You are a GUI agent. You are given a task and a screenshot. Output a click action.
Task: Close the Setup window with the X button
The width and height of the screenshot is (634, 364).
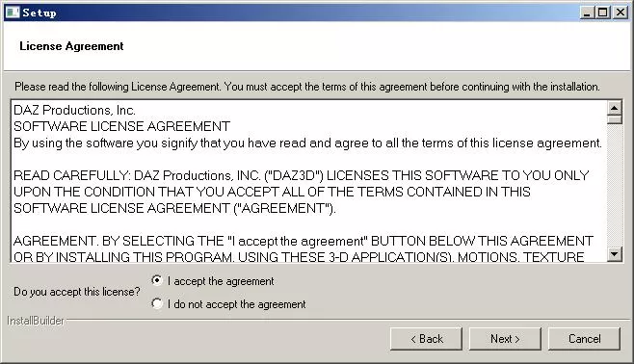pos(620,13)
